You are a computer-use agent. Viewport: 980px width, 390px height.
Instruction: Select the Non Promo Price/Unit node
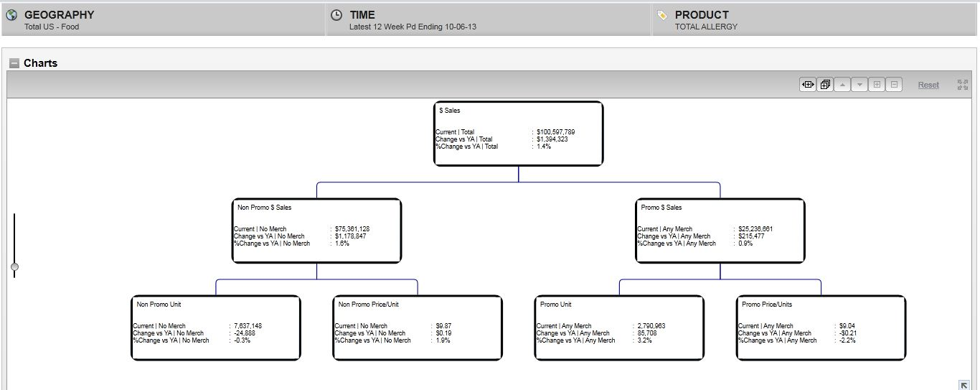click(418, 328)
